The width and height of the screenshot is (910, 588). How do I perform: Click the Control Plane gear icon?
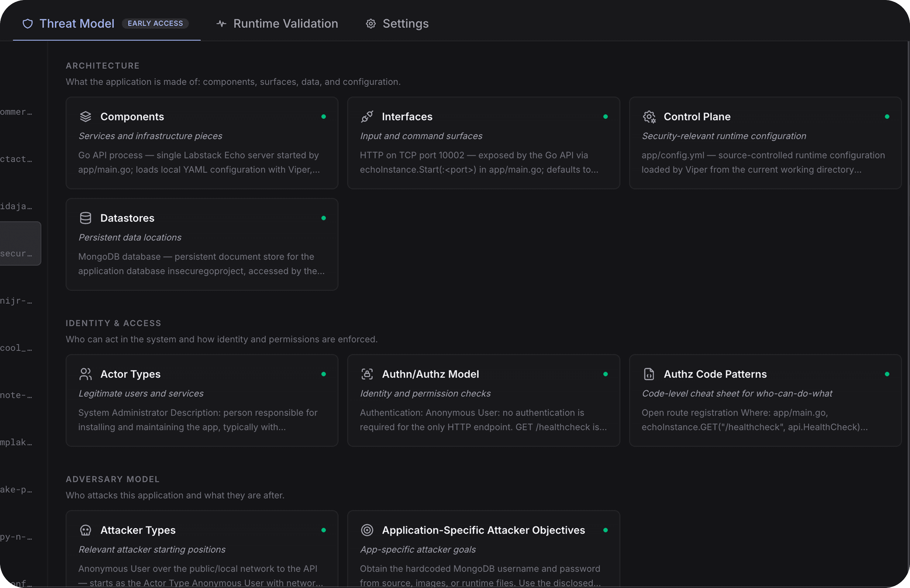(x=649, y=117)
